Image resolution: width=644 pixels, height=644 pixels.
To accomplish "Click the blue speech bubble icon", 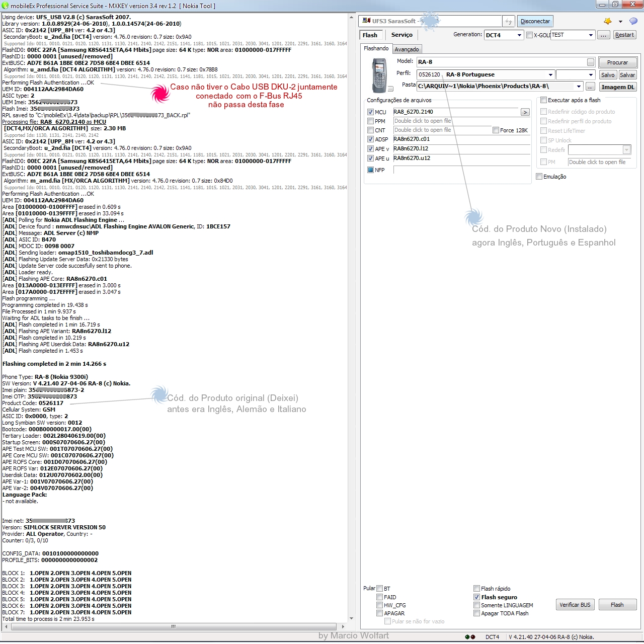I will pos(633,21).
